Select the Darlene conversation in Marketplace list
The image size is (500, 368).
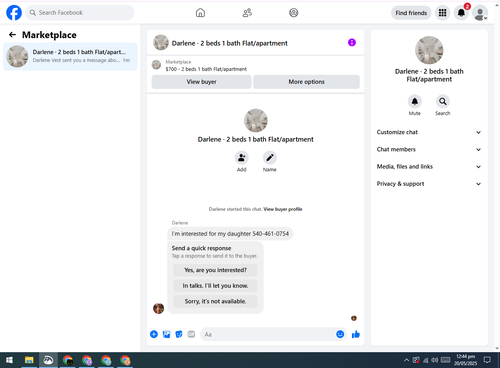coord(70,56)
